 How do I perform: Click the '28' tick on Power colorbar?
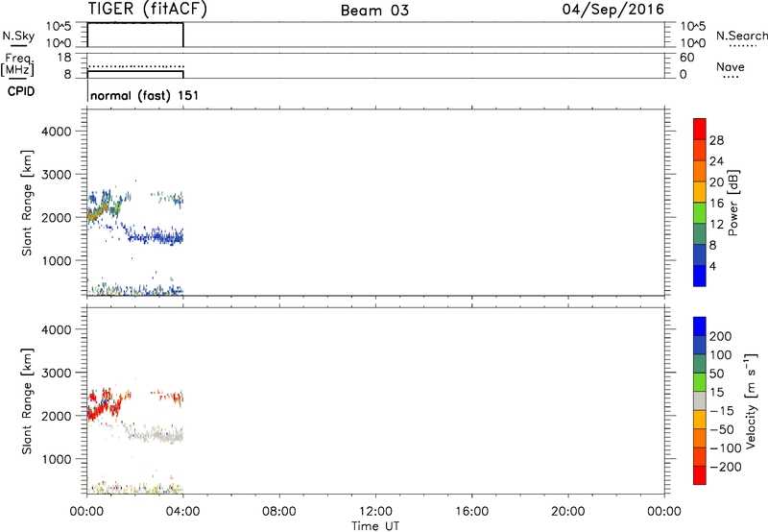716,140
